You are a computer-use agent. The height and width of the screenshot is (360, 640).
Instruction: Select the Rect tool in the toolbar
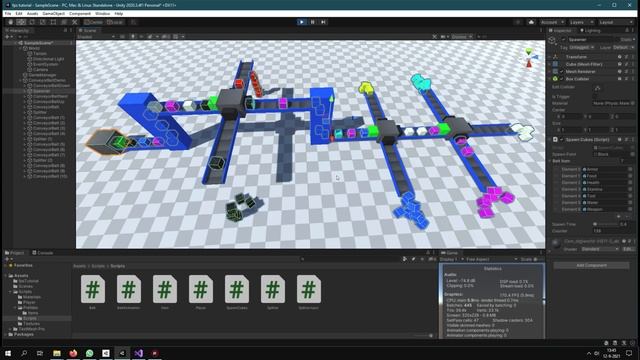coord(53,22)
